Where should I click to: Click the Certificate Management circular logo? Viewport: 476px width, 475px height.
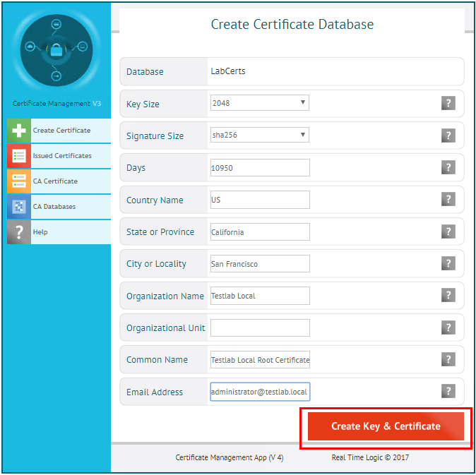(x=56, y=50)
